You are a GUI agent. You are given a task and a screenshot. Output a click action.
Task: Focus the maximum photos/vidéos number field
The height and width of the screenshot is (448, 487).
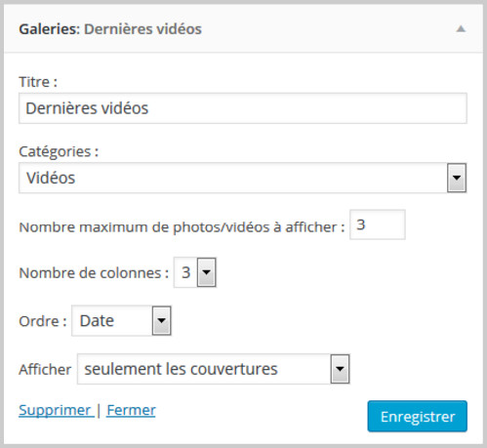point(378,224)
